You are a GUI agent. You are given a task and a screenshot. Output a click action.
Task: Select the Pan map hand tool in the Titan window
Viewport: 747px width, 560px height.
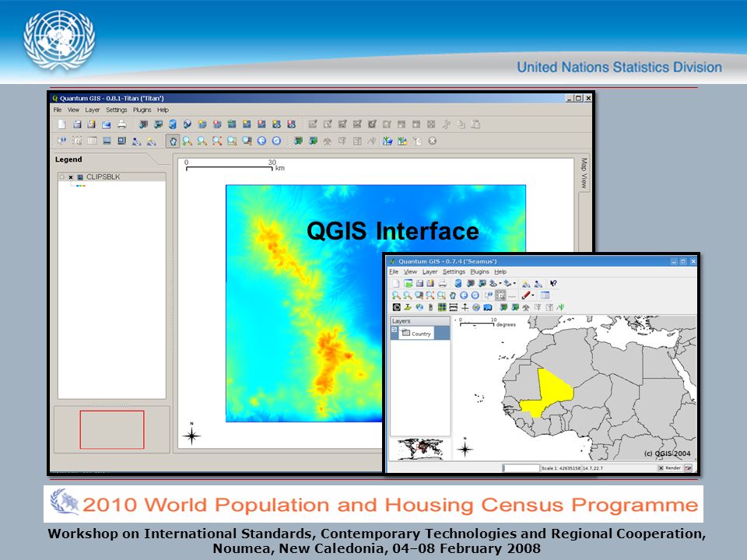pyautogui.click(x=173, y=141)
